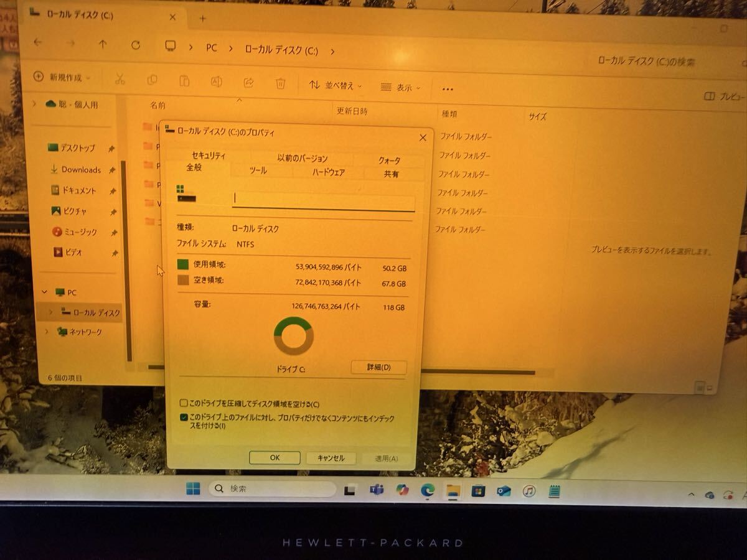747x560 pixels.
Task: Click the Rename icon in Explorer toolbar
Action: [217, 82]
